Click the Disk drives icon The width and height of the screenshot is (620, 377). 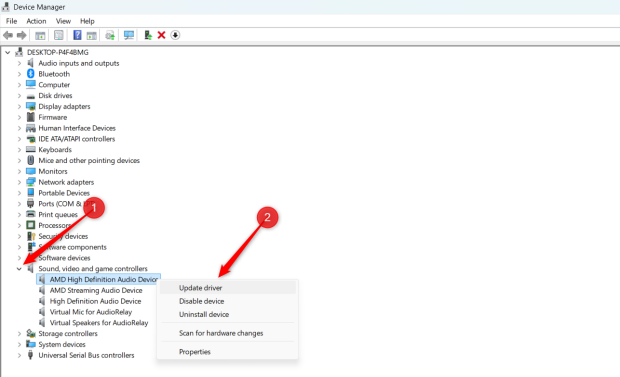(30, 96)
